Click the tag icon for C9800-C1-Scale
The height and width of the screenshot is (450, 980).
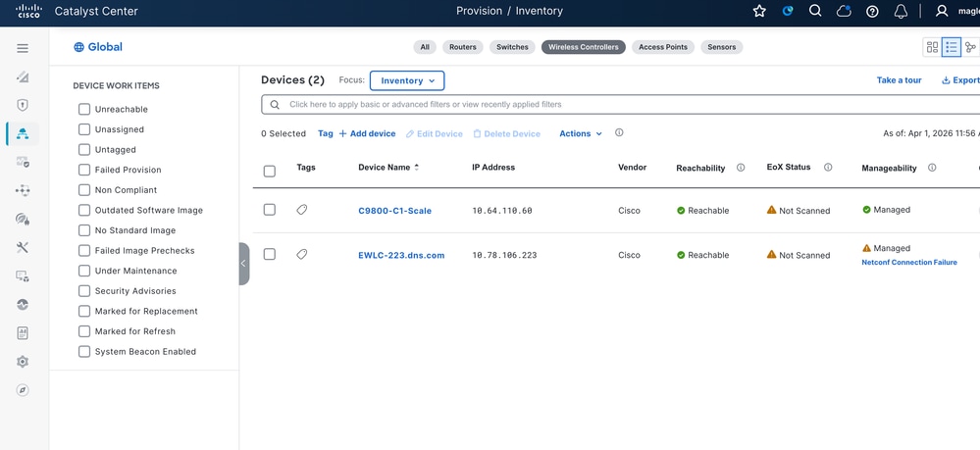[x=302, y=210]
